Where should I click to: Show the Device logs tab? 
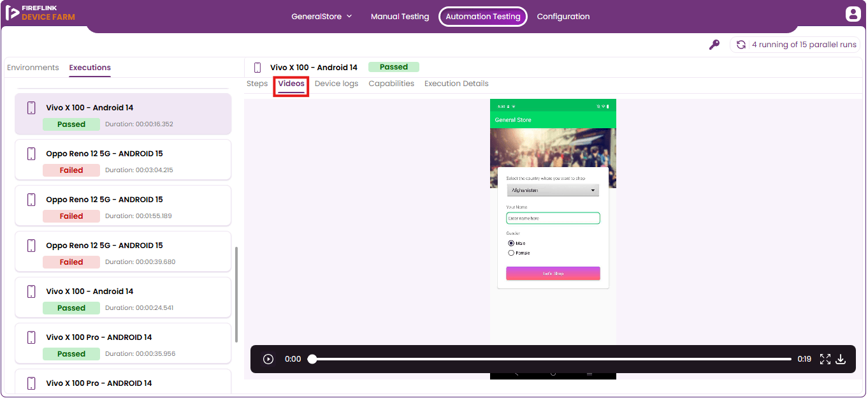(x=336, y=84)
